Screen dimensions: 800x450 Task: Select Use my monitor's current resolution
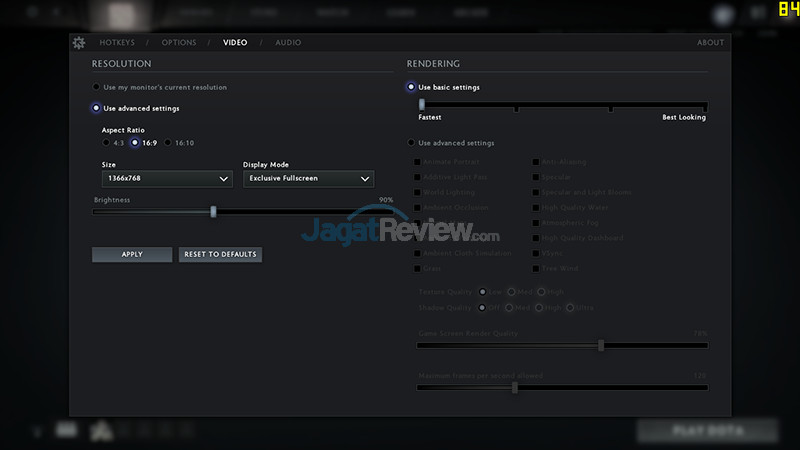pos(96,87)
